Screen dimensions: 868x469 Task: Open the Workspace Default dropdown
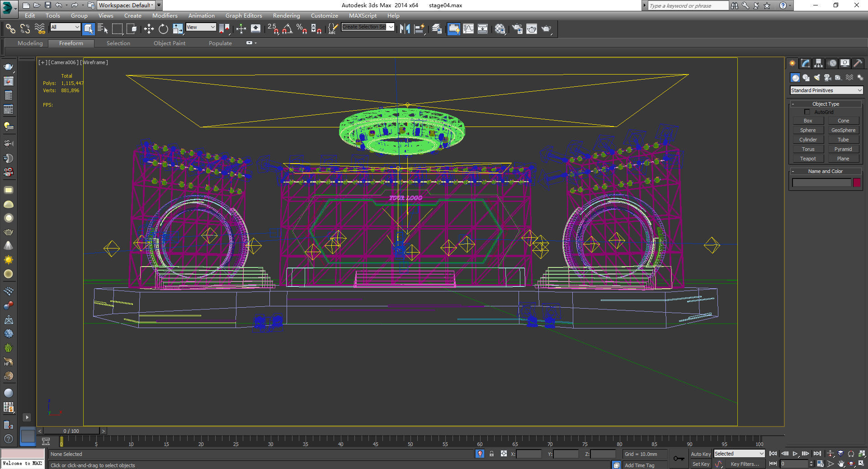[x=126, y=5]
